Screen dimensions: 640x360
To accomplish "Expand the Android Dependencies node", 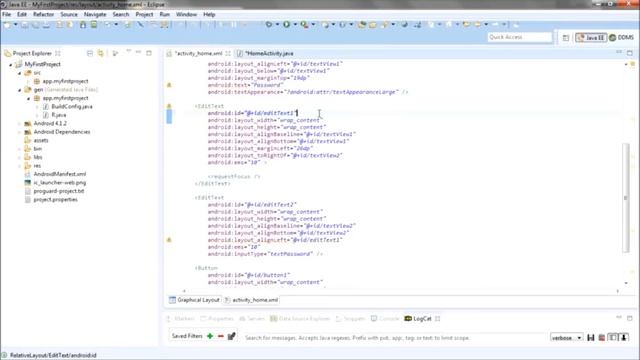I will [x=20, y=132].
